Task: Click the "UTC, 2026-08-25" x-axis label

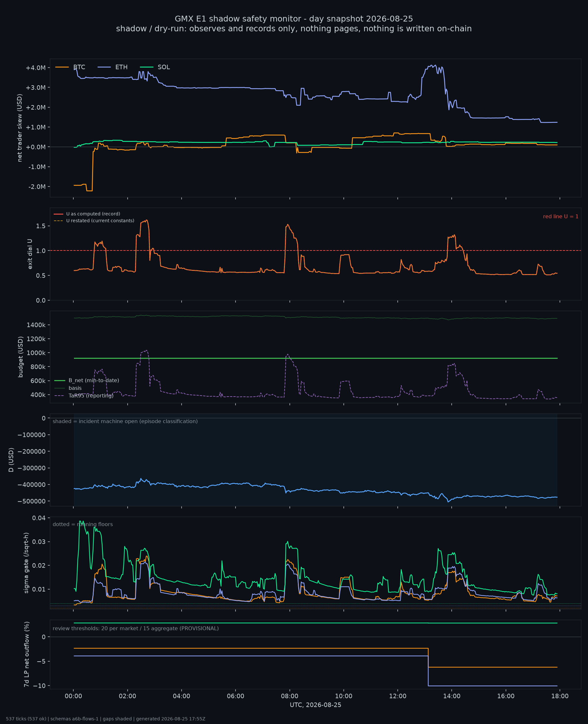Action: [x=315, y=705]
